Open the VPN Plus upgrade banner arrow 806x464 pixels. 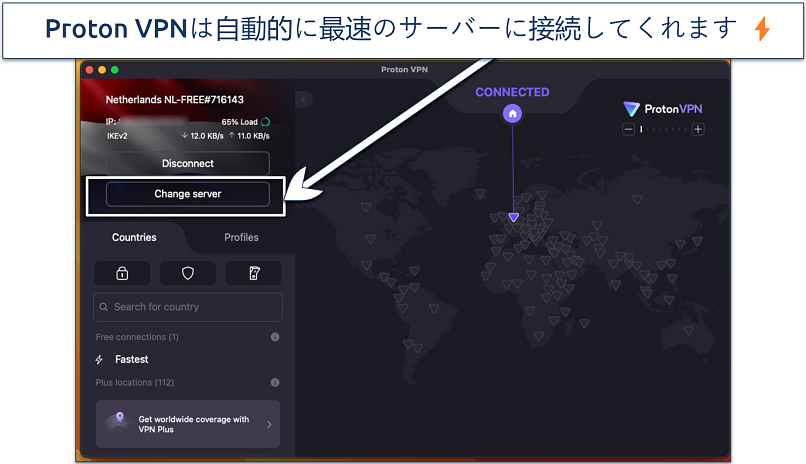[x=267, y=424]
